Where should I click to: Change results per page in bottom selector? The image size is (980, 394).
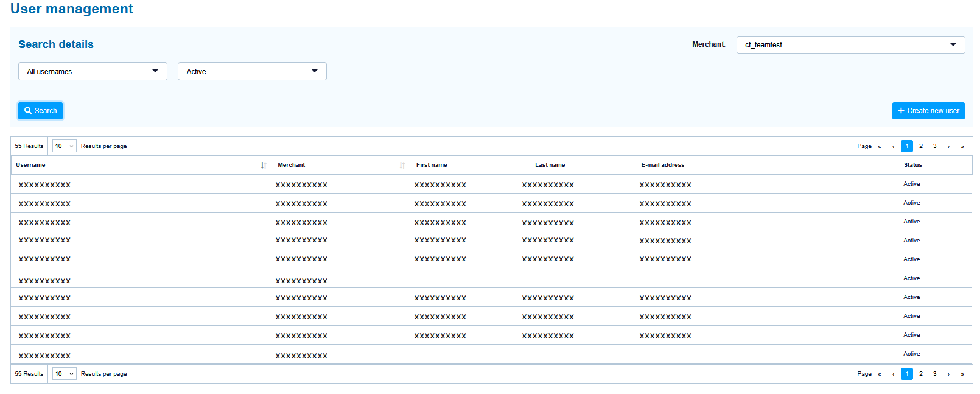point(64,374)
